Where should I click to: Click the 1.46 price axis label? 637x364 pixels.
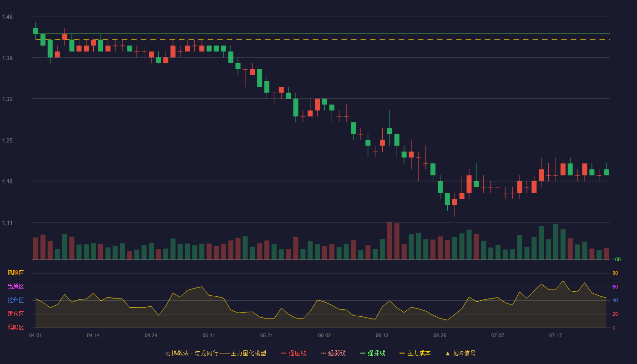click(7, 17)
